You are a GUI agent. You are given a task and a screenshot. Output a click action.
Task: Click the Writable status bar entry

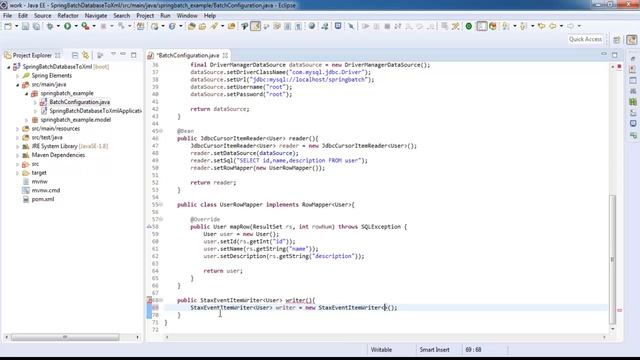pyautogui.click(x=381, y=350)
